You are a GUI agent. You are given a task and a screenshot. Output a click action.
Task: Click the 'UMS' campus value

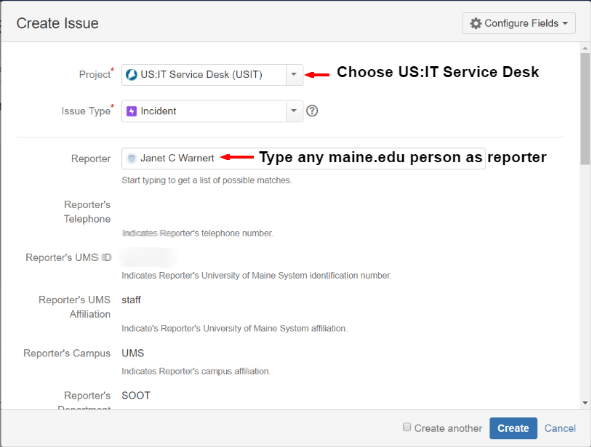133,353
